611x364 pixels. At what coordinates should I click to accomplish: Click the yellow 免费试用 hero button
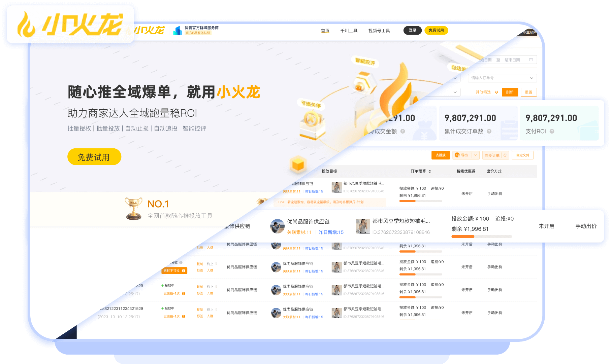pyautogui.click(x=94, y=157)
